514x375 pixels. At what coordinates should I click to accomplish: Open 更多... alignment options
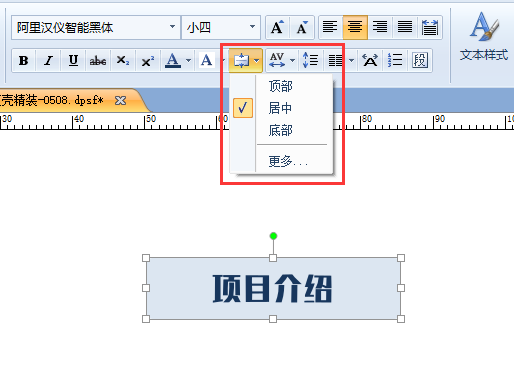[288, 162]
